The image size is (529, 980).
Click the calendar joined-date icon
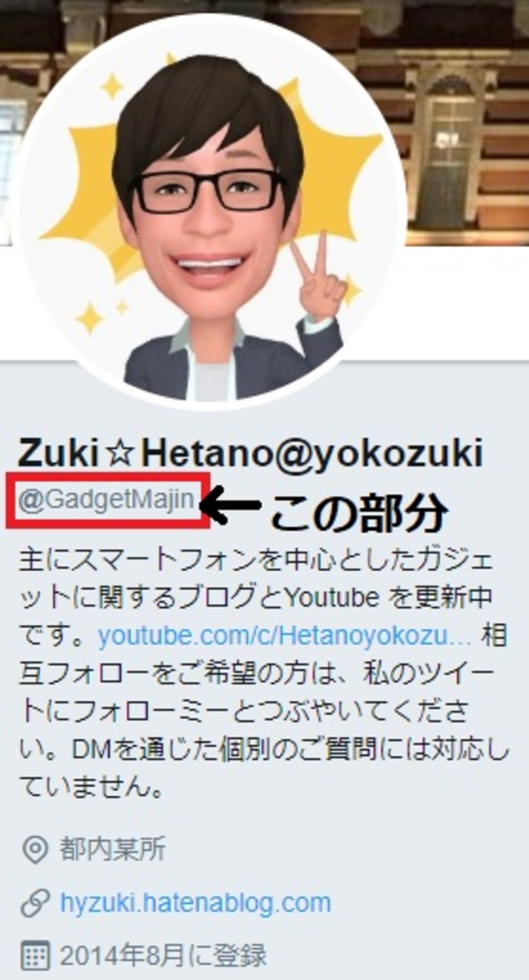pos(35,955)
